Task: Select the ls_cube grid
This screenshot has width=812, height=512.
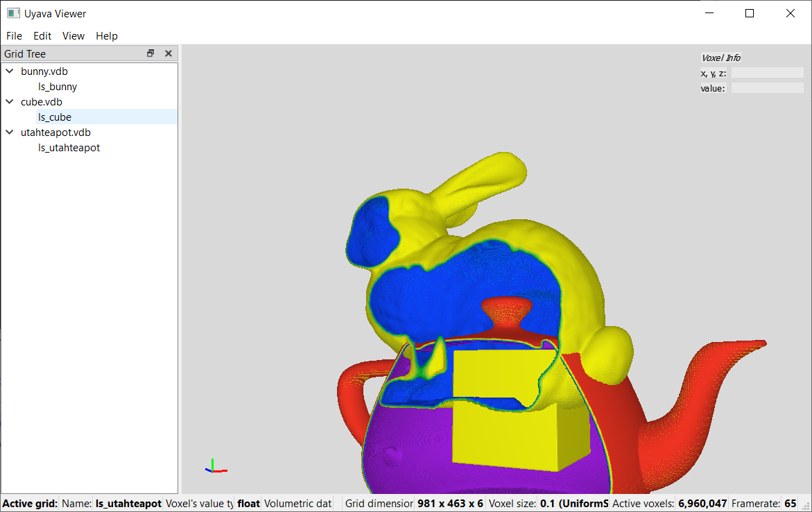Action: click(x=55, y=117)
